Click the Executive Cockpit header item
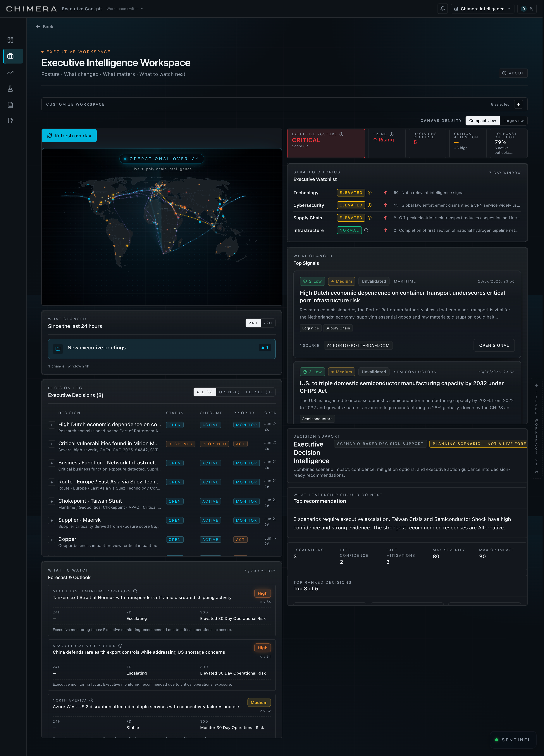This screenshot has width=544, height=756. tap(82, 9)
